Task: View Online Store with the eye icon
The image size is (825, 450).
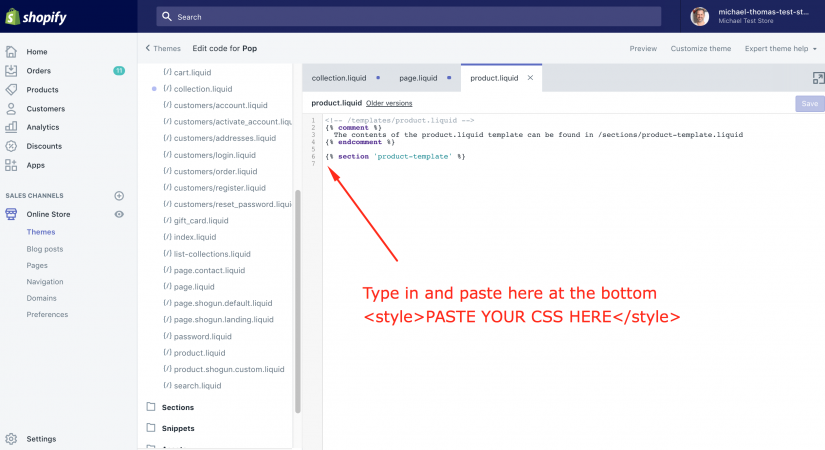Action: tap(119, 214)
